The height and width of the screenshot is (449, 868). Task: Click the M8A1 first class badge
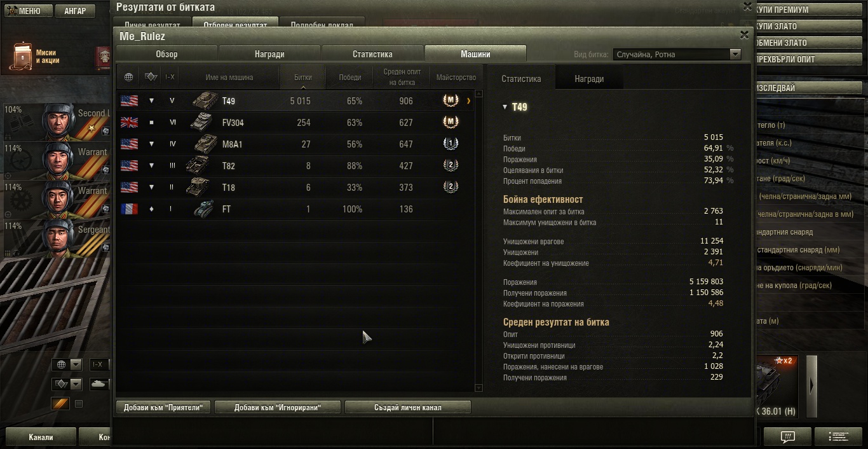[451, 144]
